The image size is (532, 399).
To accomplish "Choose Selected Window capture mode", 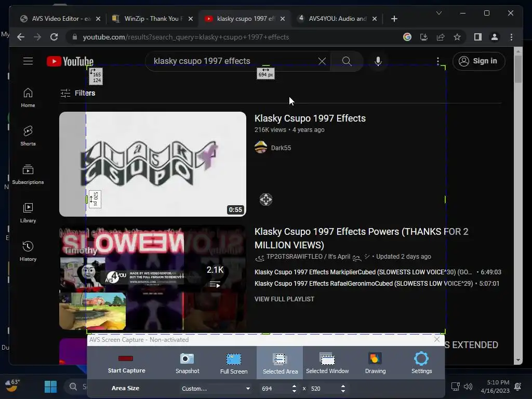I will click(x=327, y=363).
